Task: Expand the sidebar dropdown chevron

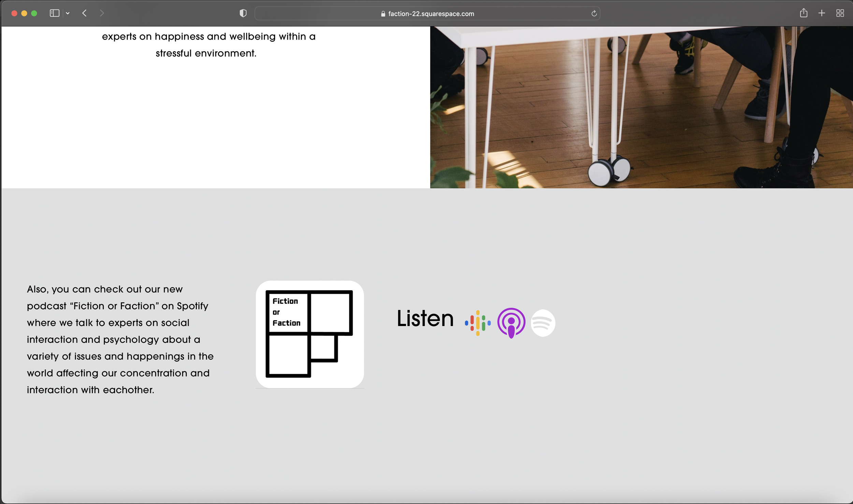Action: [x=68, y=13]
